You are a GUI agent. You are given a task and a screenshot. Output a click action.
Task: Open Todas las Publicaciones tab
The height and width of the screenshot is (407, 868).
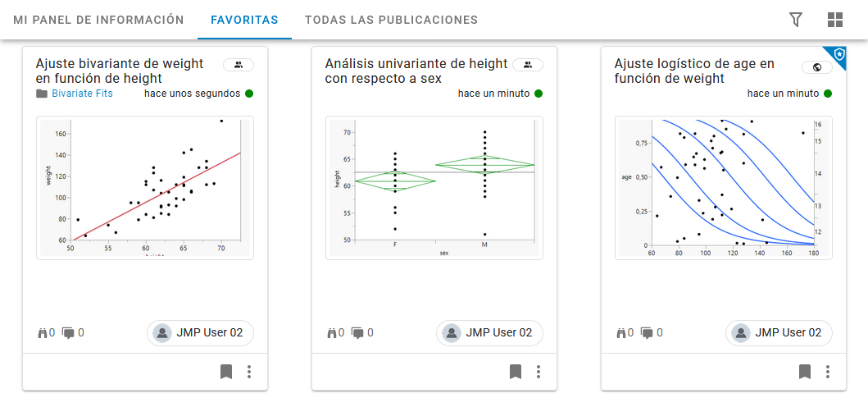[x=391, y=20]
